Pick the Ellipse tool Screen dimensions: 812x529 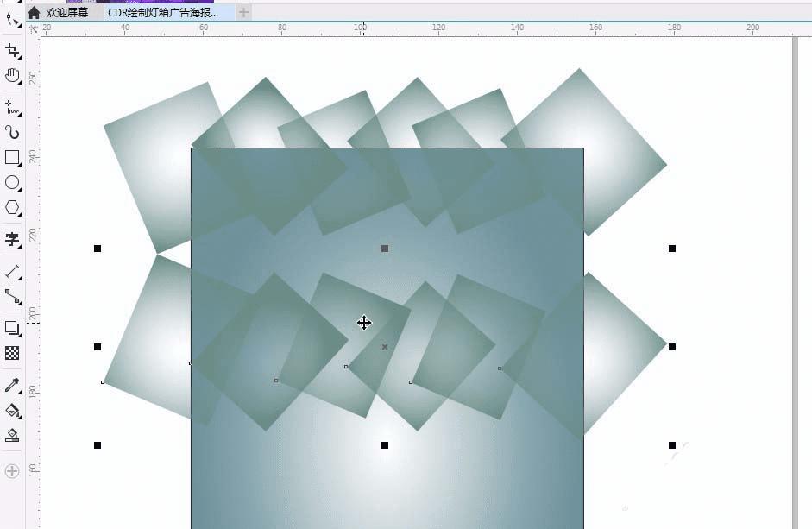click(12, 182)
